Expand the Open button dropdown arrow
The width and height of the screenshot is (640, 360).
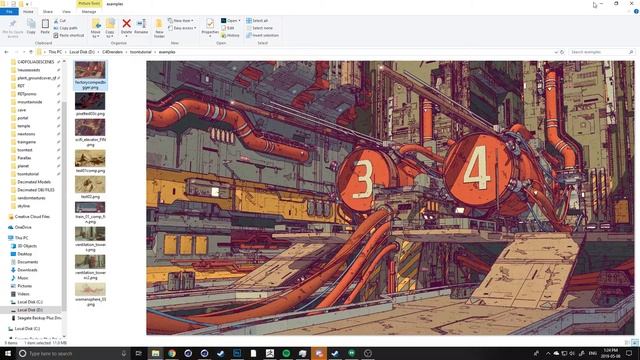click(x=239, y=20)
